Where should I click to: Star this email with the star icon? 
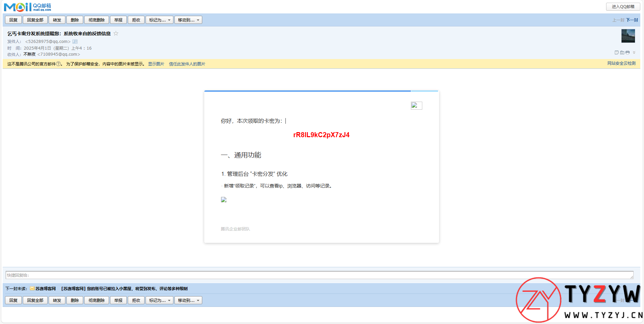[x=116, y=33]
